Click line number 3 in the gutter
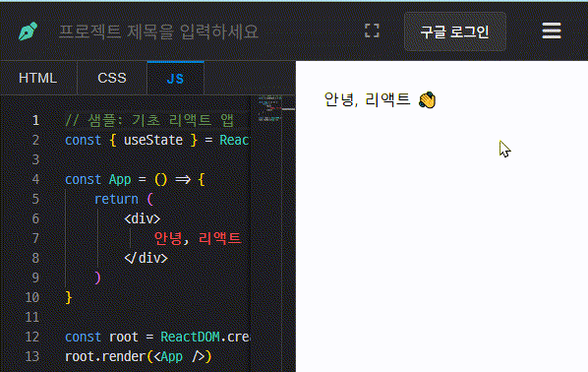 (x=35, y=159)
